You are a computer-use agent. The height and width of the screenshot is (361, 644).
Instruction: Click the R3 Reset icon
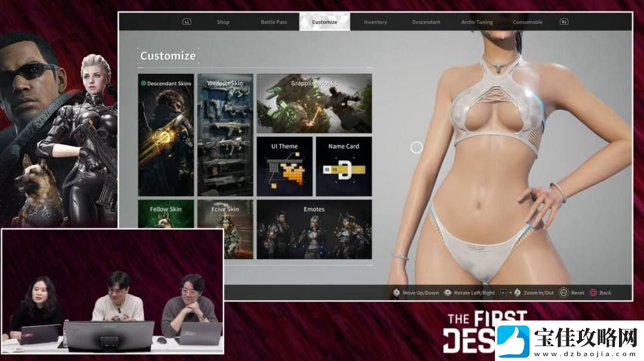pos(564,292)
